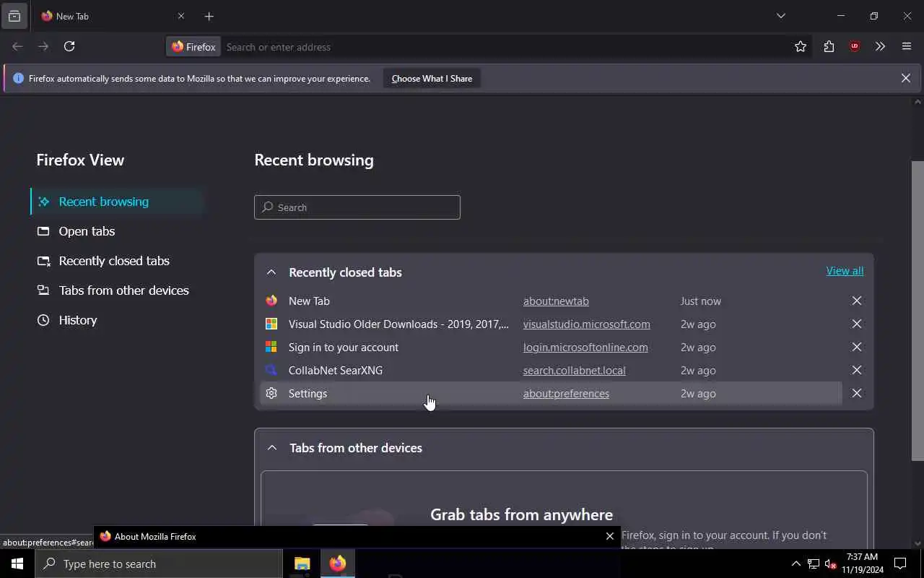The height and width of the screenshot is (578, 924).
Task: Go back one page
Action: pyautogui.click(x=17, y=46)
